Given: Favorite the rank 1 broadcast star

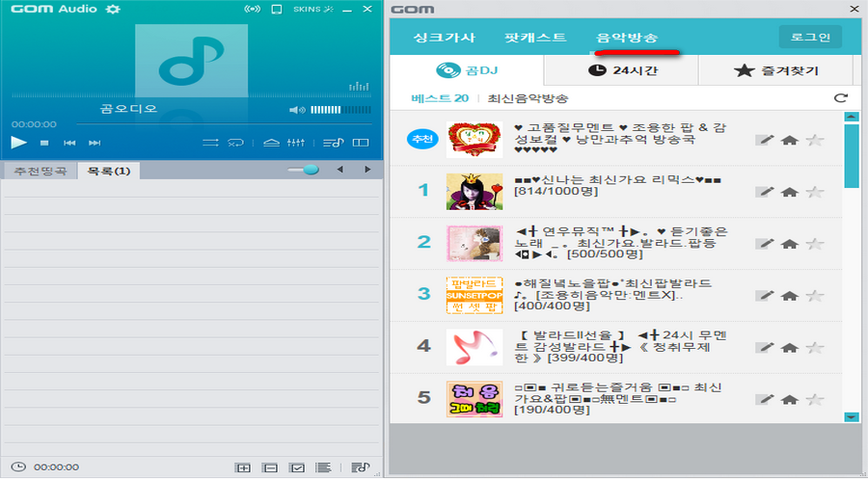Looking at the screenshot, I should pyautogui.click(x=814, y=192).
